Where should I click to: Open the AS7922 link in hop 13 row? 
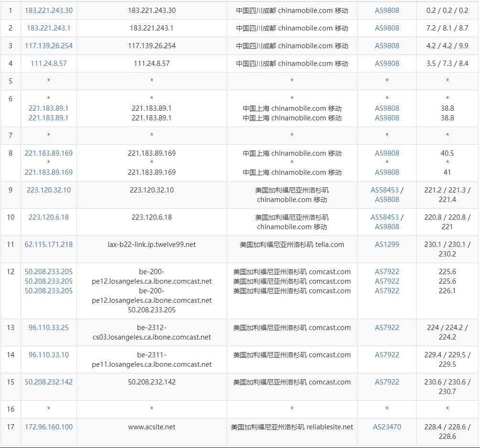pyautogui.click(x=387, y=328)
